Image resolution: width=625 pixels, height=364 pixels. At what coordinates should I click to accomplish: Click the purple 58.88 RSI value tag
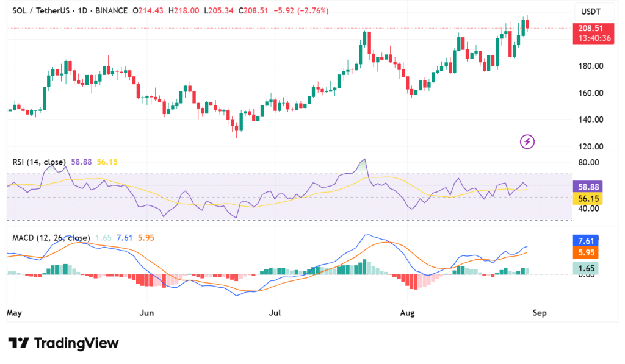coord(588,187)
